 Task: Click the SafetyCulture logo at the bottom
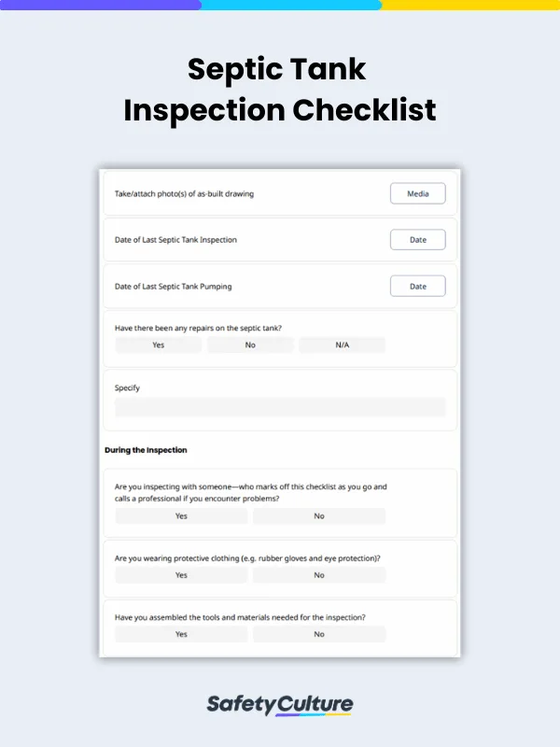[x=280, y=704]
